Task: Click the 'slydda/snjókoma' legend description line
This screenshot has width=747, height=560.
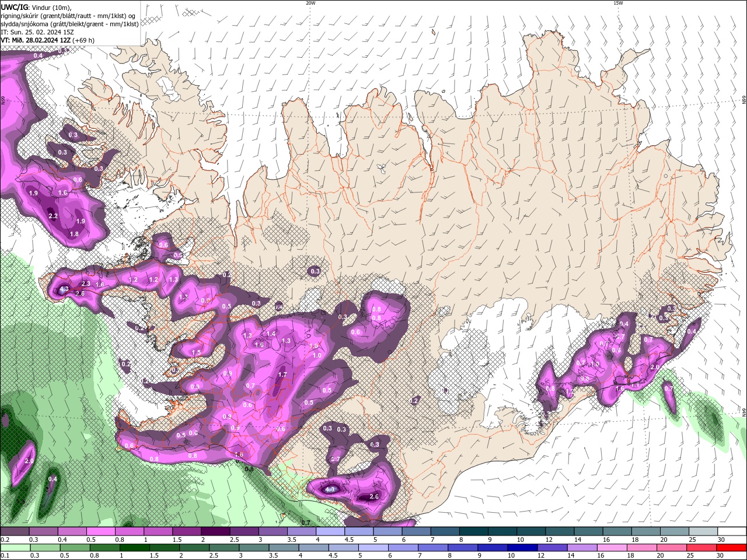Action: click(69, 24)
